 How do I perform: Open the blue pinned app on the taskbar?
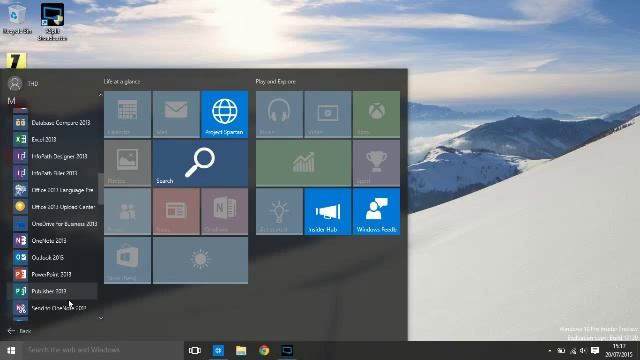tap(218, 350)
